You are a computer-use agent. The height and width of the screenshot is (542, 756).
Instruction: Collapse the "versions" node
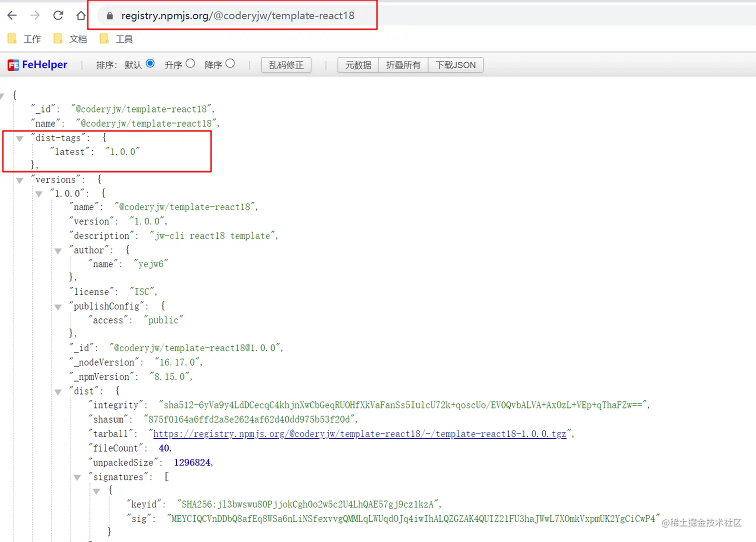(19, 180)
